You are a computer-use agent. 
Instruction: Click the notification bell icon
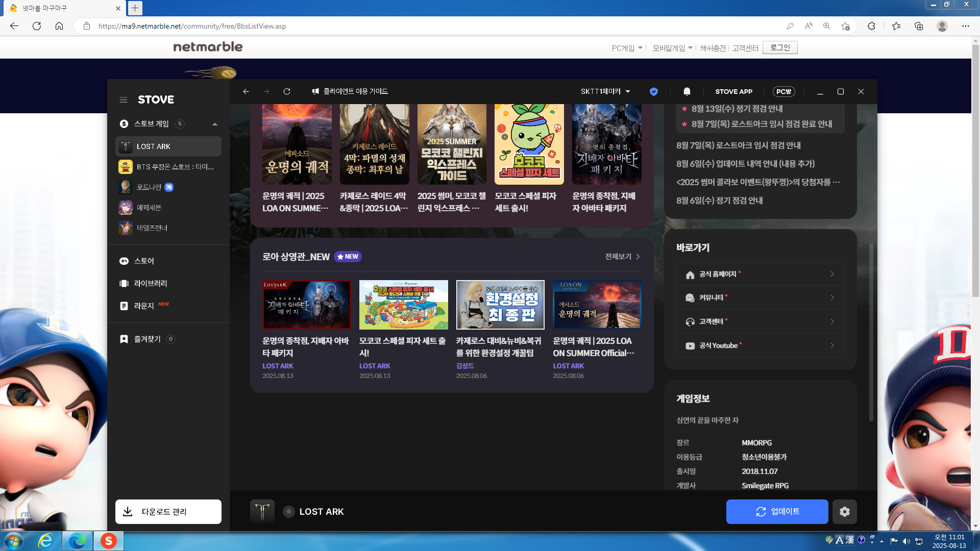coord(687,91)
